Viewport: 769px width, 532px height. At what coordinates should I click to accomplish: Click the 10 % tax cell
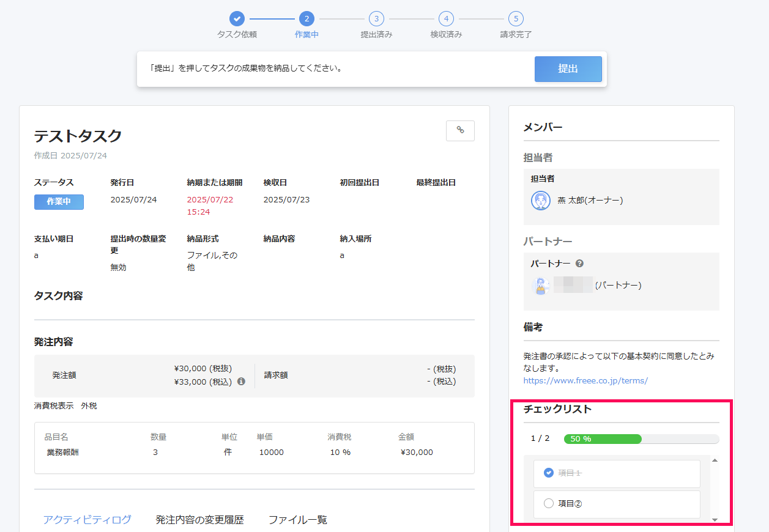pos(340,453)
